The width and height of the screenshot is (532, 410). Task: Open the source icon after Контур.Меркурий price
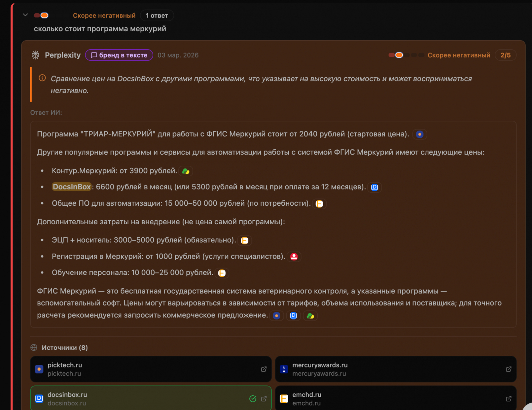186,171
